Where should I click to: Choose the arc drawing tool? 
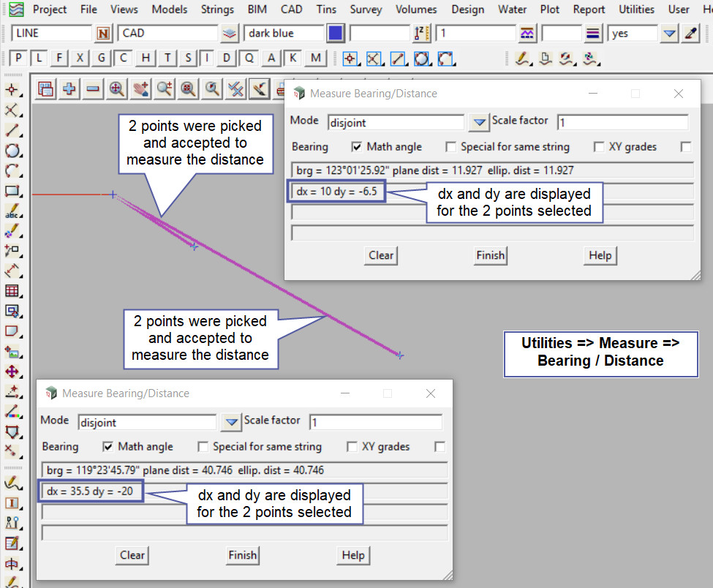pos(12,171)
